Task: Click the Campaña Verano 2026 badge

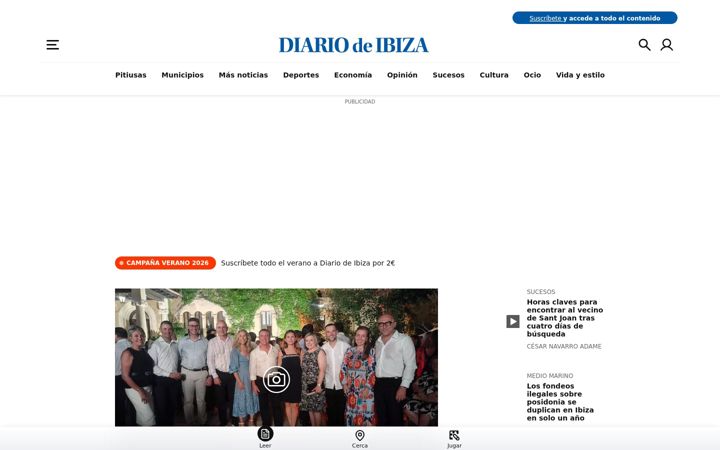Action: pos(165,263)
